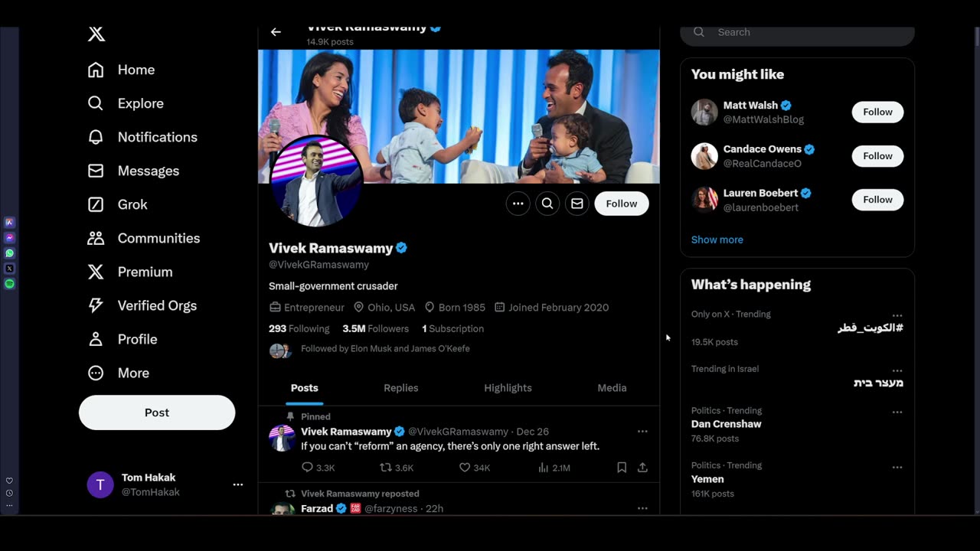Click the Communities people icon

click(x=96, y=238)
